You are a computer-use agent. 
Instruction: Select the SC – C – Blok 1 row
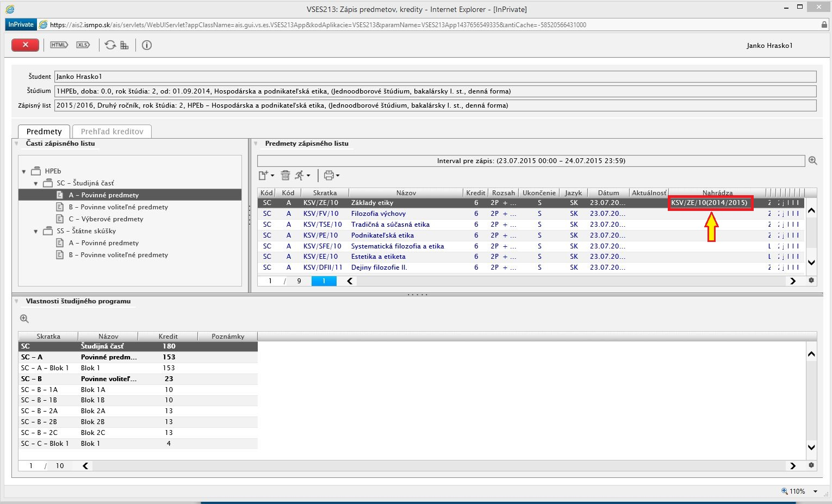(138, 444)
